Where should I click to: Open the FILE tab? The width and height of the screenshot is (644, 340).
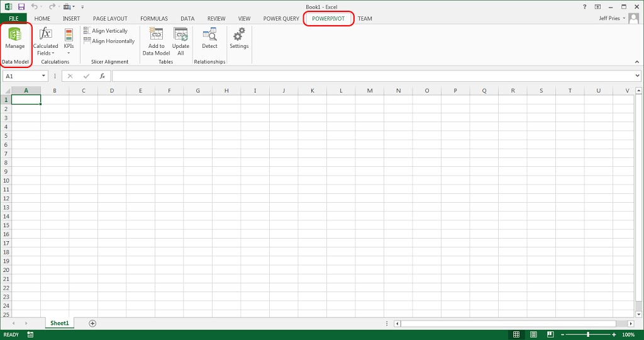click(13, 19)
